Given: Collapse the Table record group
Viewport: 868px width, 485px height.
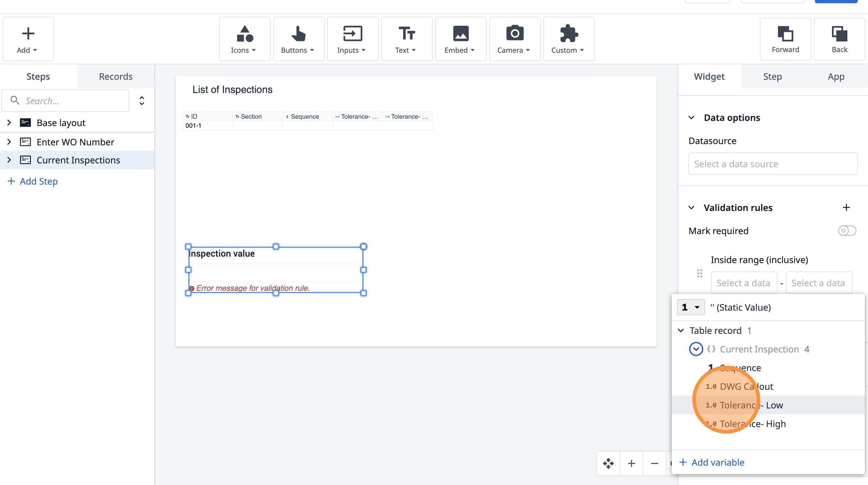Looking at the screenshot, I should pyautogui.click(x=681, y=330).
